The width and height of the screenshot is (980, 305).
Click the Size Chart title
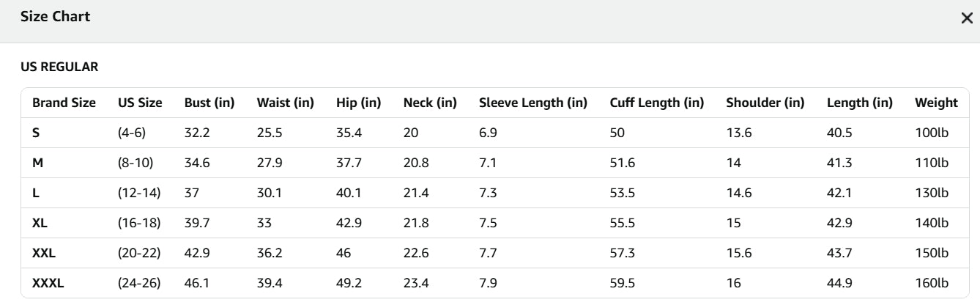tap(56, 17)
